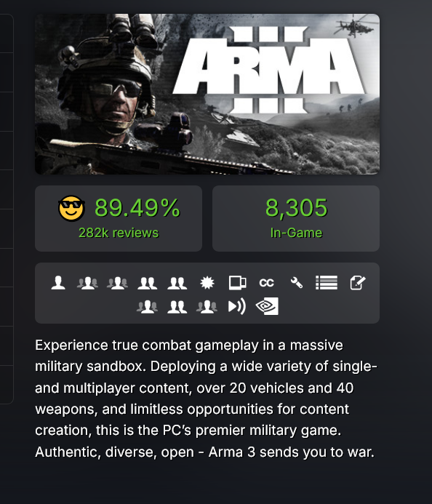
Task: Select the Remote Play Together play-waves icon
Action: click(x=237, y=306)
